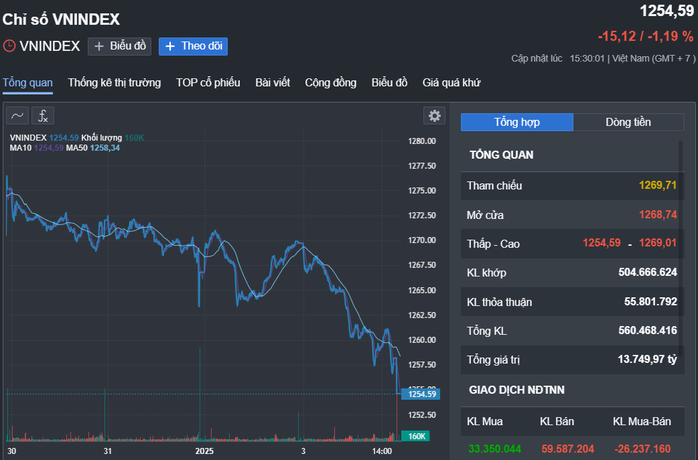Click the -15,12 / -1,19 % change

(x=645, y=37)
